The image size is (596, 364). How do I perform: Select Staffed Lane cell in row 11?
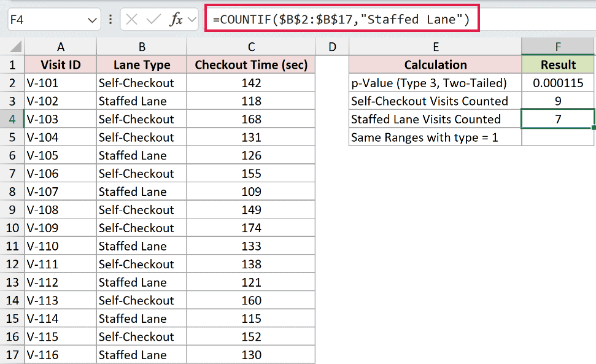pyautogui.click(x=142, y=246)
